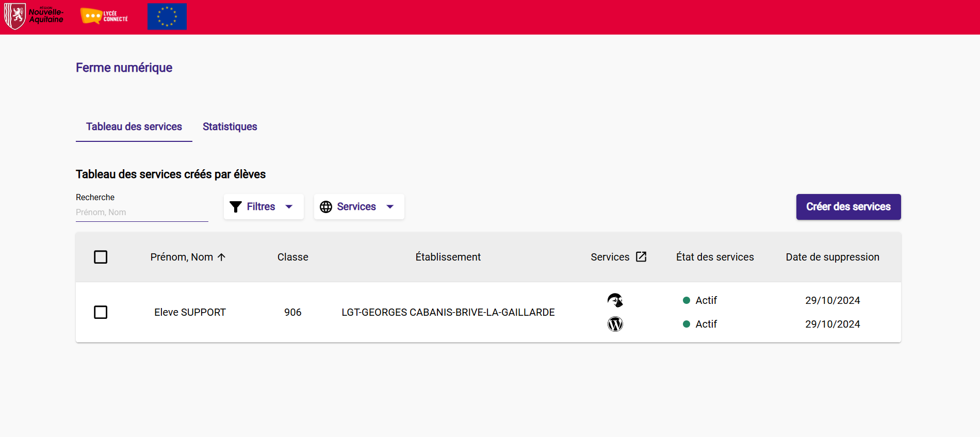The width and height of the screenshot is (980, 437).
Task: Check the box for Eleve SUPPORT row
Action: (101, 312)
